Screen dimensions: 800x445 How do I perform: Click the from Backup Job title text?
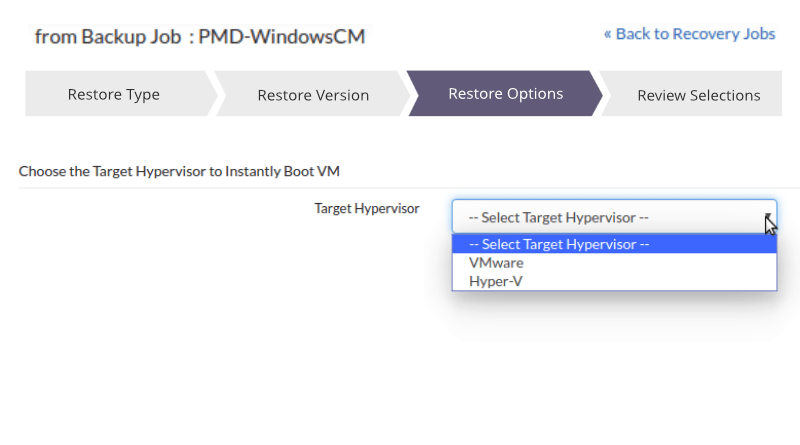(x=108, y=38)
